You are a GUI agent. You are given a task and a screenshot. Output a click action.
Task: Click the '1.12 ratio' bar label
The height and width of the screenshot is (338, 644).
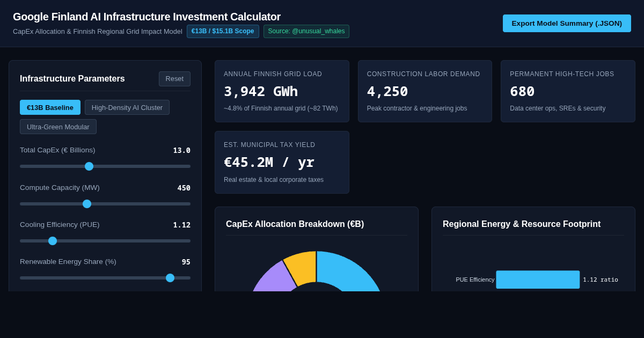tap(601, 280)
